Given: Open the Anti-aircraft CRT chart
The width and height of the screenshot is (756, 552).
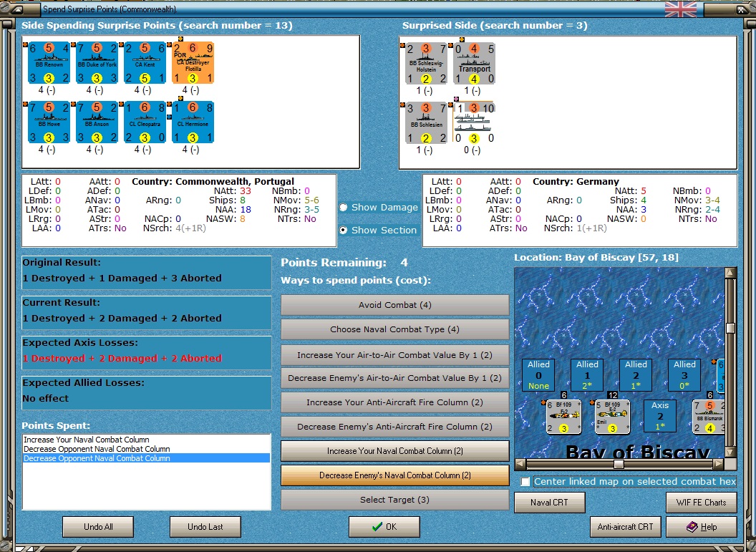Looking at the screenshot, I should pyautogui.click(x=625, y=527).
